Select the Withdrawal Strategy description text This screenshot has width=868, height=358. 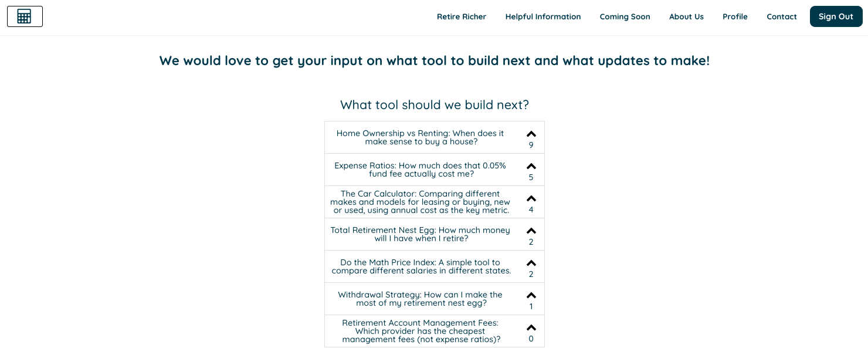[x=420, y=299]
